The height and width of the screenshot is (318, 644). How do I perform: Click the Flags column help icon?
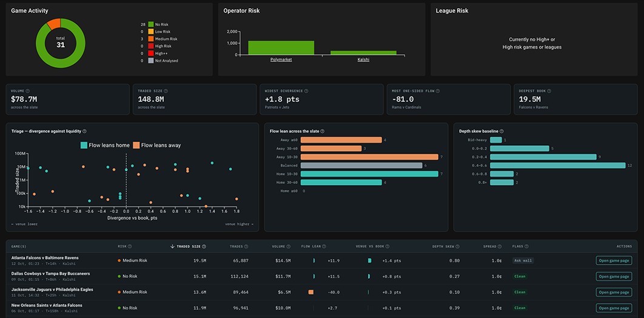coord(526,246)
